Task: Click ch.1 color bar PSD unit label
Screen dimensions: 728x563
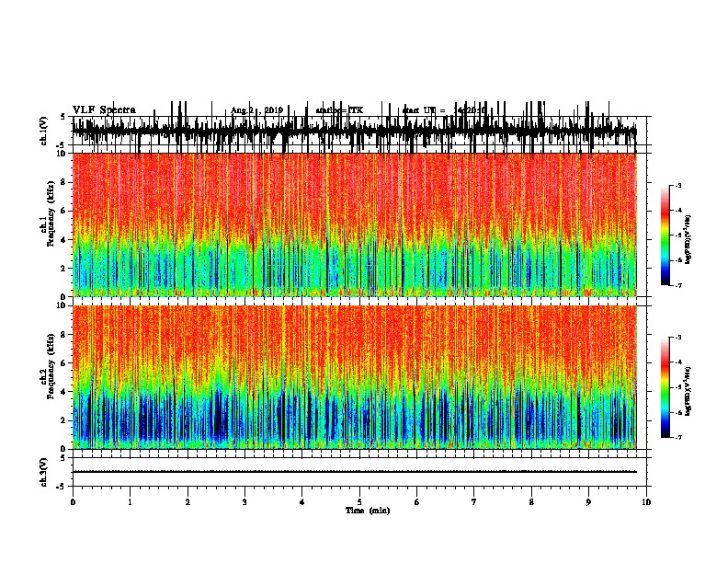Action: click(x=688, y=239)
